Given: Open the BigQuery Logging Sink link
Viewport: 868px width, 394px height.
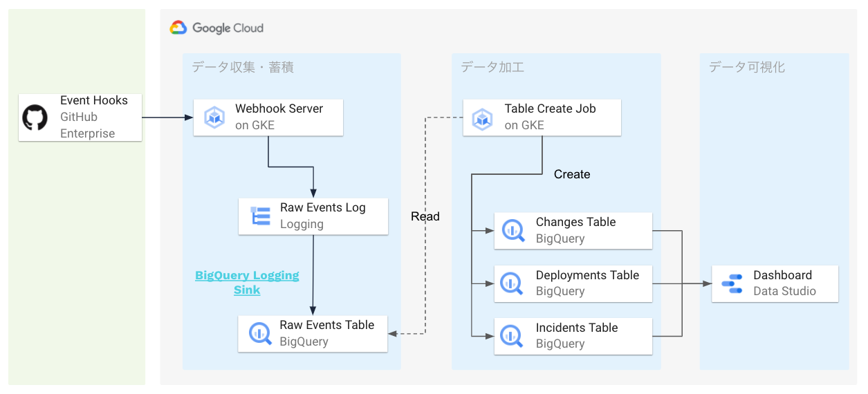Looking at the screenshot, I should (x=247, y=283).
